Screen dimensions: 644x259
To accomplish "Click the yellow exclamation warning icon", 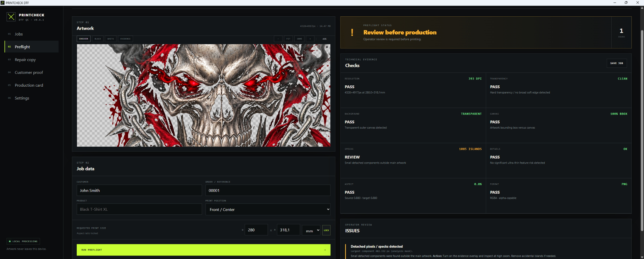I will (x=352, y=32).
